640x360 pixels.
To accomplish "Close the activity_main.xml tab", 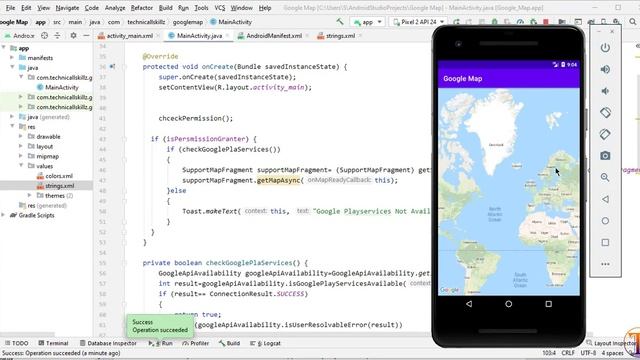I will (159, 36).
